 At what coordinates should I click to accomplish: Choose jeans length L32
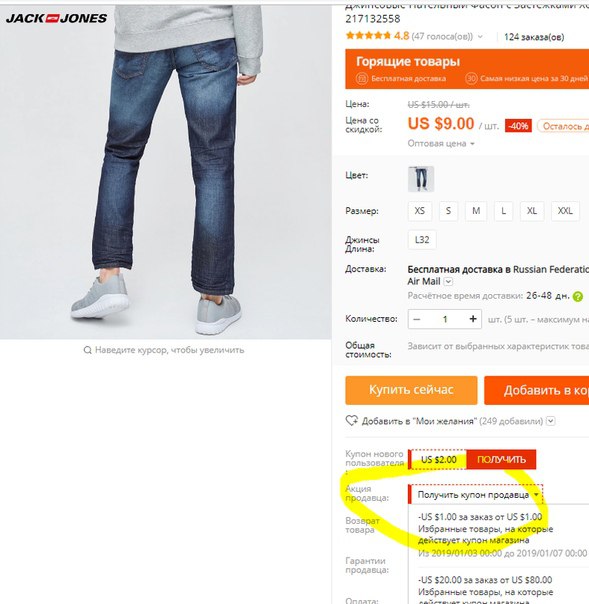point(422,240)
